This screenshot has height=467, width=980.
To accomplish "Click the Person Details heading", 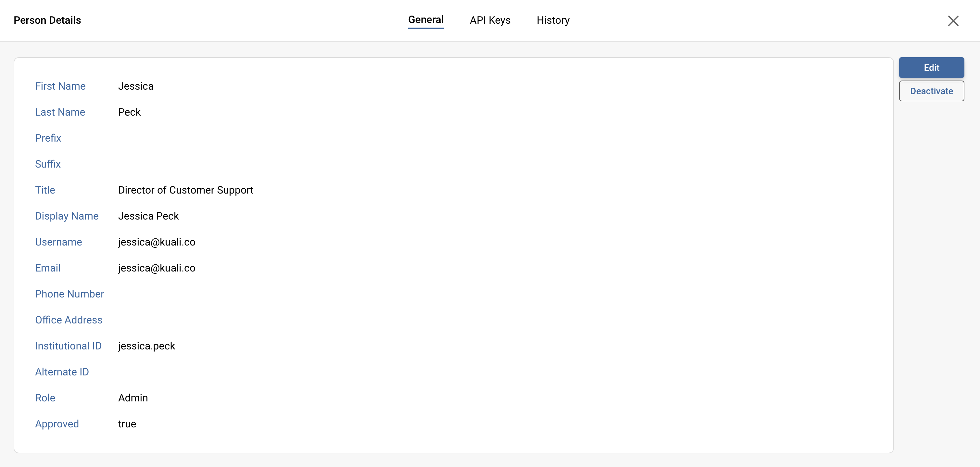I will point(47,20).
